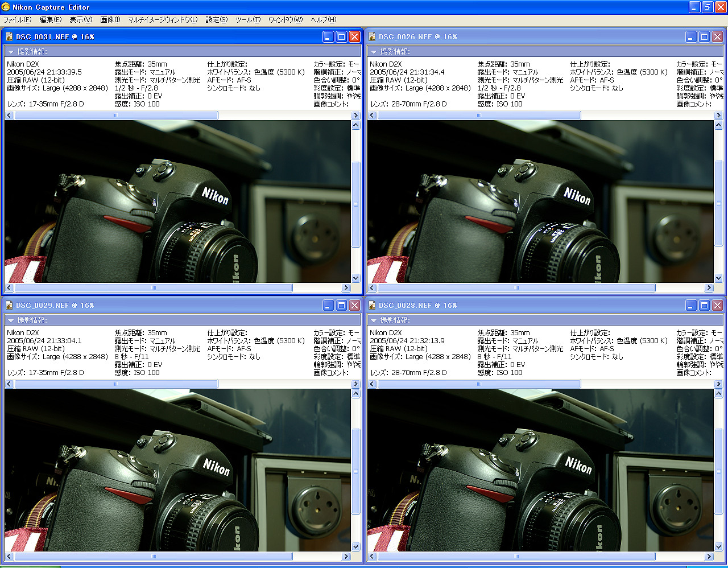Click the Nikon Capture Editor app icon
The height and width of the screenshot is (568, 728).
(x=6, y=7)
